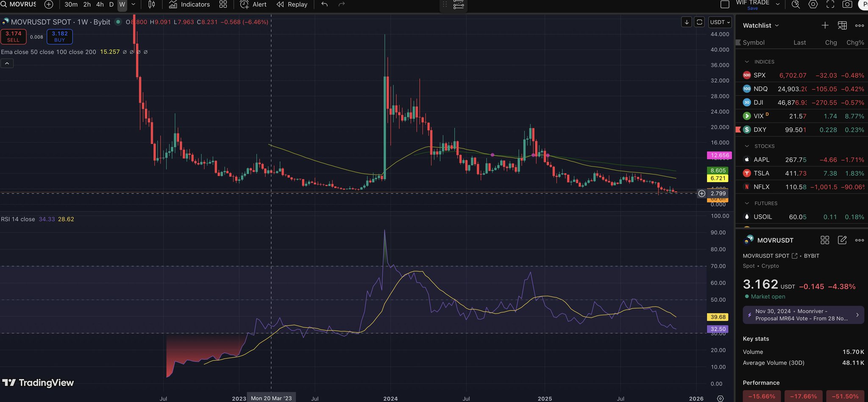Open the MOVRUSDT details grid view icon
This screenshot has width=868, height=402.
click(x=825, y=240)
